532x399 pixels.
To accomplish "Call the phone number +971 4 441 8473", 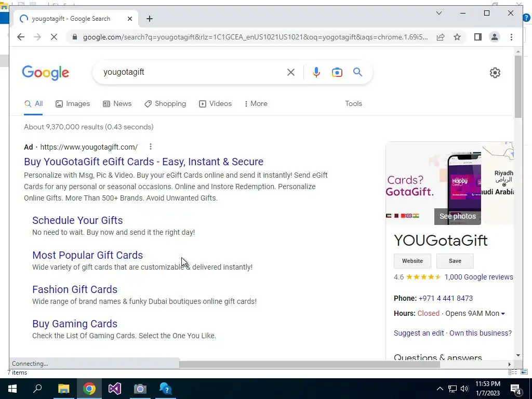I will [445, 298].
